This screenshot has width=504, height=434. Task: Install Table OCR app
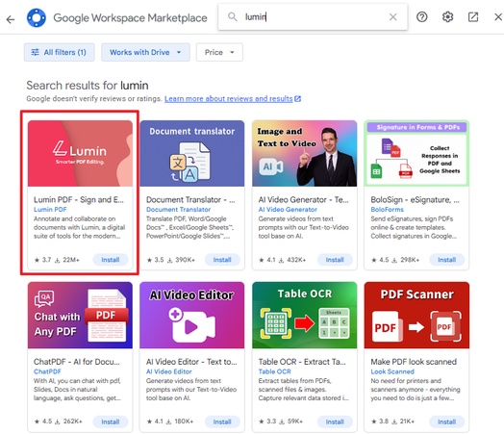click(x=335, y=421)
